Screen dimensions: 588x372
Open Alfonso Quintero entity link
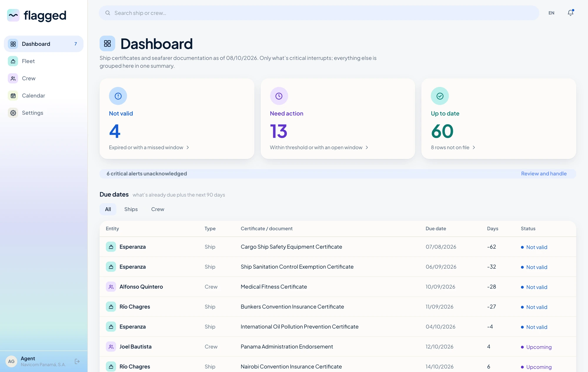tap(141, 287)
